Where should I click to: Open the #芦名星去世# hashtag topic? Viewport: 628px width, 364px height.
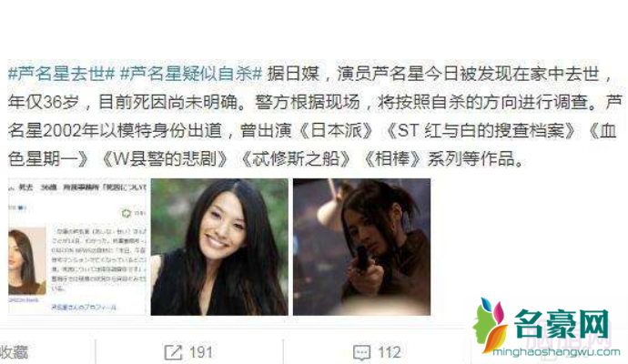[61, 74]
